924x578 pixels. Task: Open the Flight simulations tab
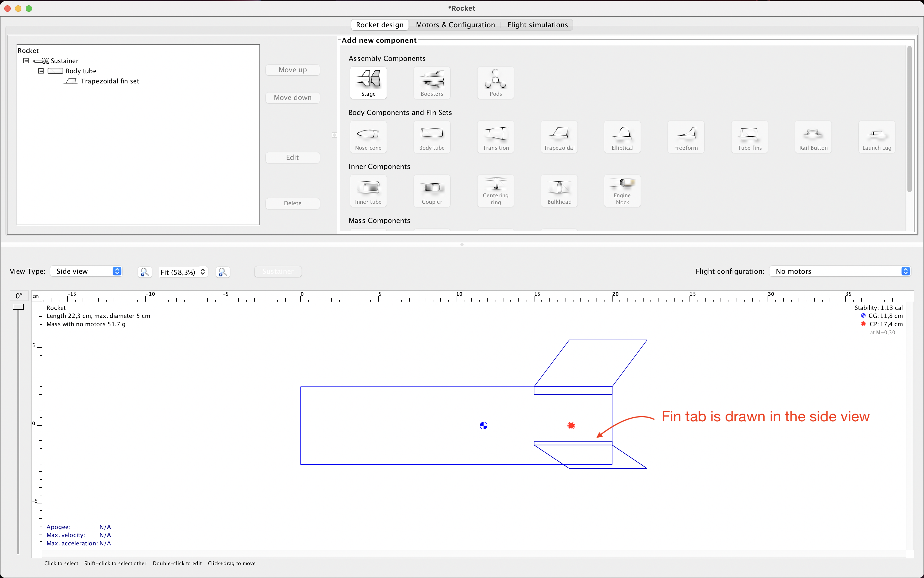pos(537,25)
